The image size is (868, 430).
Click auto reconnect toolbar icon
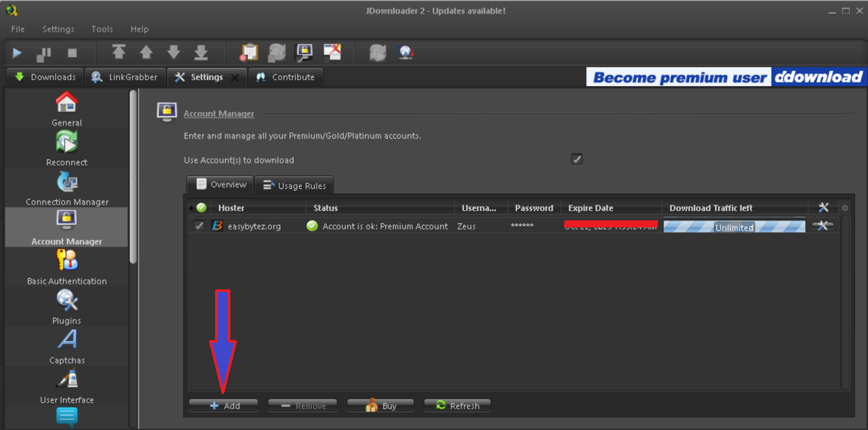click(x=277, y=52)
